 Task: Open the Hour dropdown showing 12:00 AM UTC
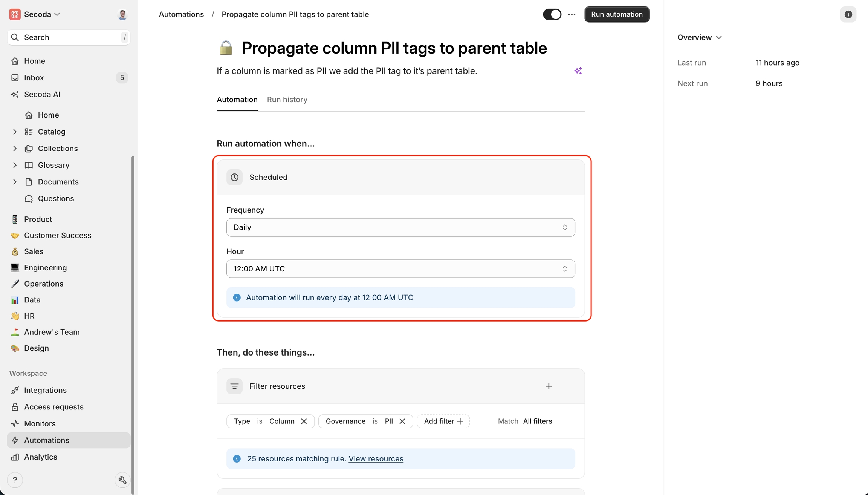(400, 269)
